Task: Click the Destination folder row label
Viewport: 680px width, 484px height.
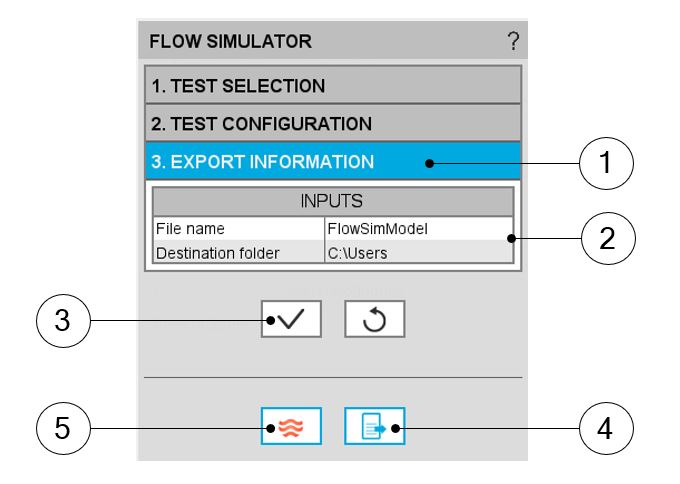Action: (x=238, y=253)
